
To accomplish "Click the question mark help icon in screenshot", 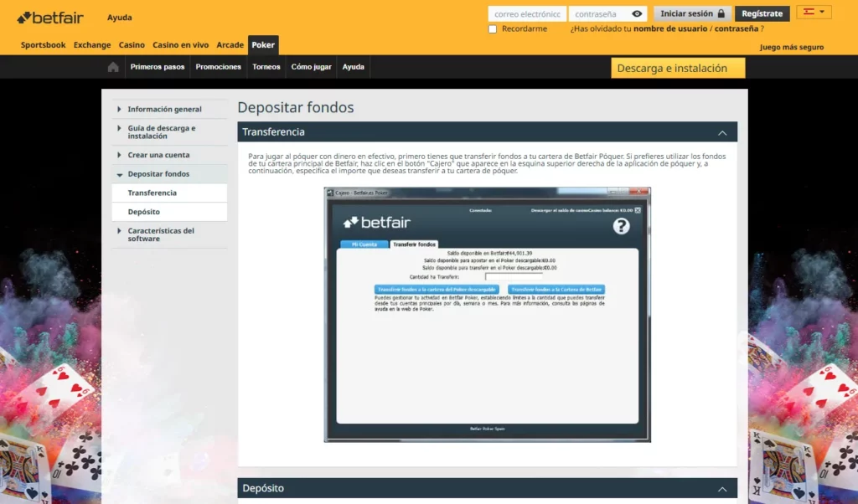I will click(x=621, y=226).
